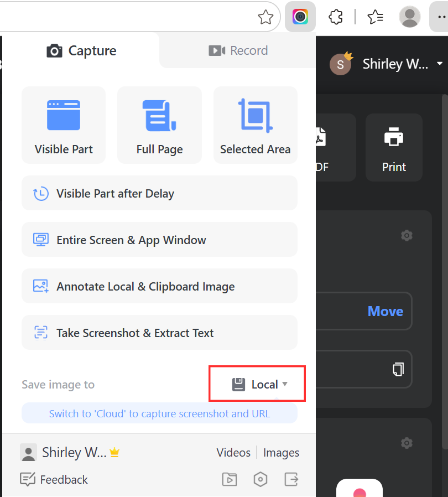Switch to the Capture tab
This screenshot has height=497, width=448.
[x=81, y=51]
